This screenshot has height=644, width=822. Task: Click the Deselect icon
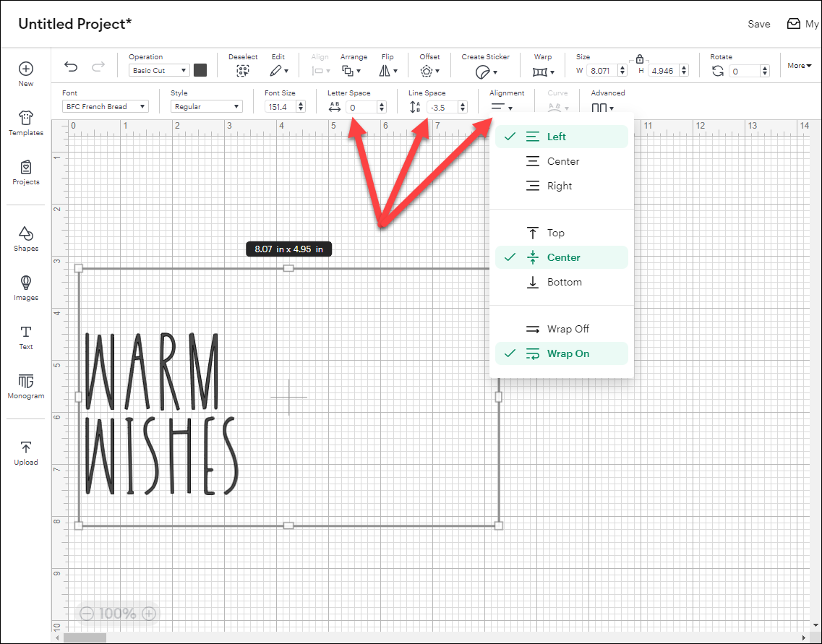click(x=243, y=71)
